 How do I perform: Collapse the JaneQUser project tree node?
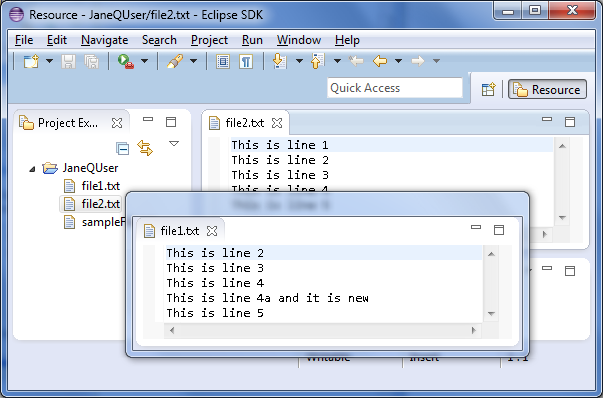click(x=32, y=169)
